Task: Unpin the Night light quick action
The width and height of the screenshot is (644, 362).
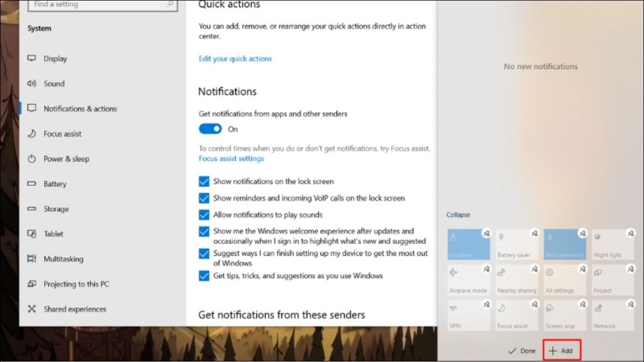Action: pyautogui.click(x=631, y=233)
